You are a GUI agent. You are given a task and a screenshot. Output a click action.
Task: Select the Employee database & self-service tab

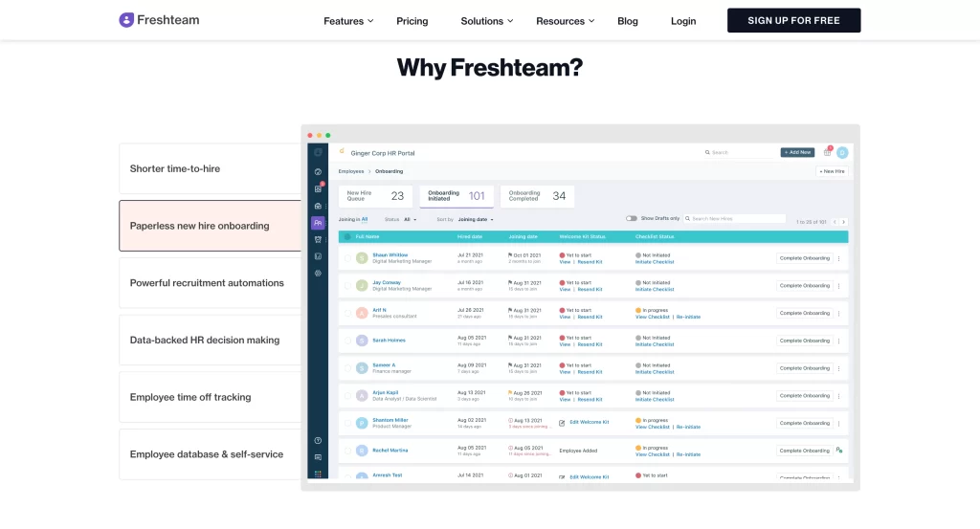click(210, 454)
